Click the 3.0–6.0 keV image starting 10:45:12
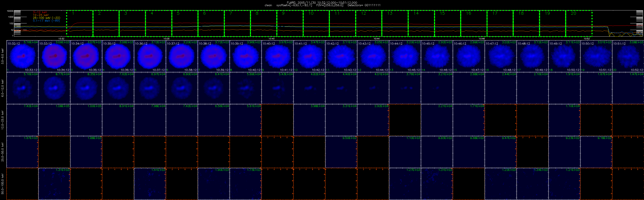 point(437,56)
